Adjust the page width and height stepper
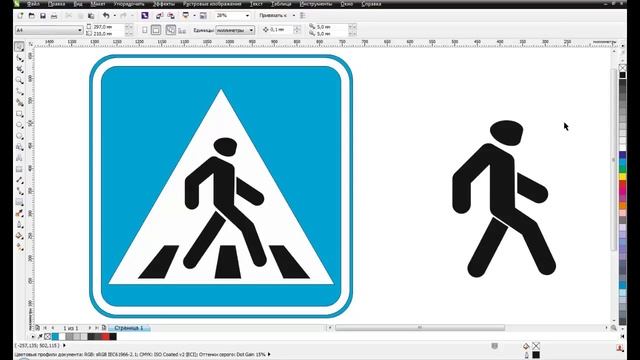Screen dimensions: 640x360 [128, 30]
